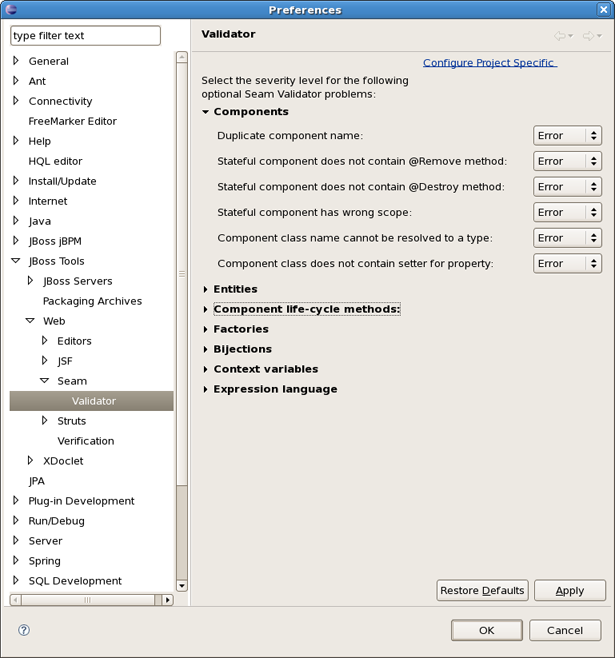Click the tree scroll down arrow
This screenshot has height=658, width=615.
coord(182,586)
